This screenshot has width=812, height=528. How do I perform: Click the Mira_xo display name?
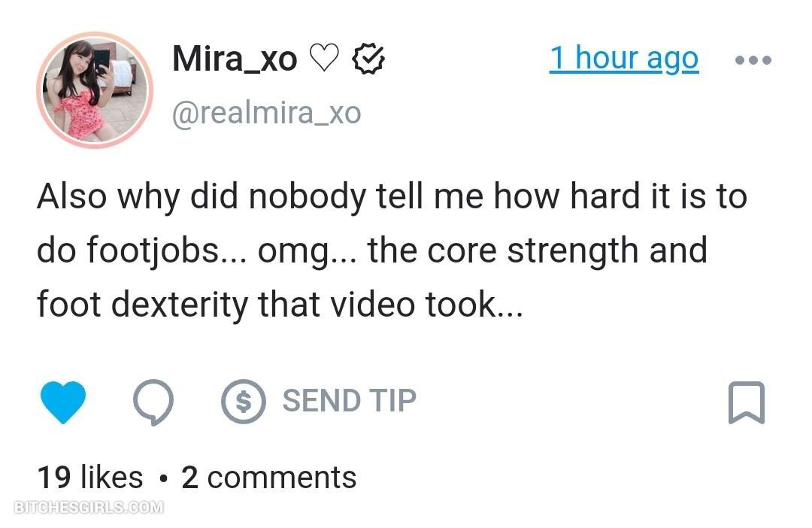[235, 59]
